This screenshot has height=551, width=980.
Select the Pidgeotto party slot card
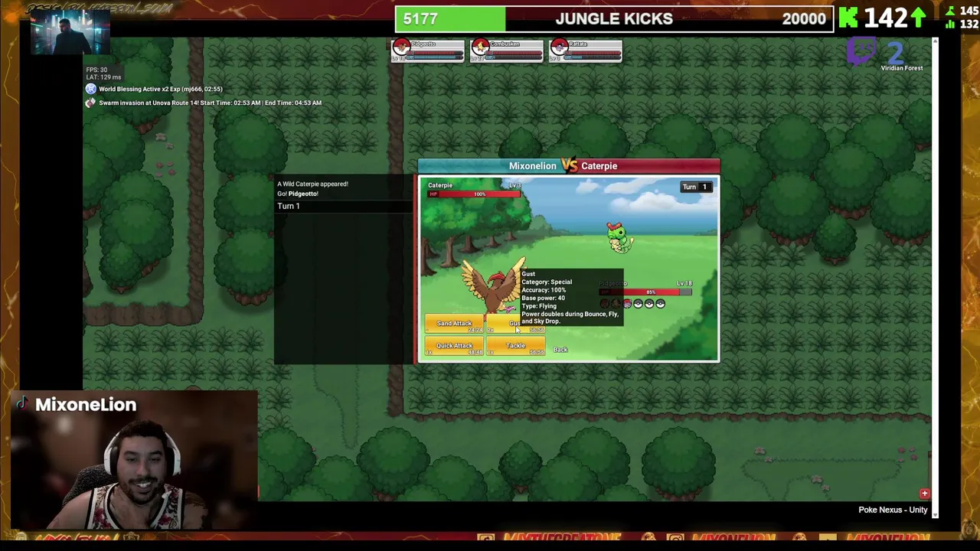click(x=427, y=51)
